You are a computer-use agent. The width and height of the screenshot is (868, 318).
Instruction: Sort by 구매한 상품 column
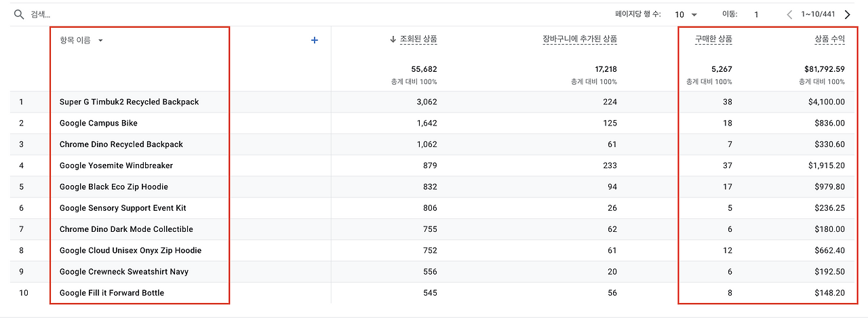713,40
